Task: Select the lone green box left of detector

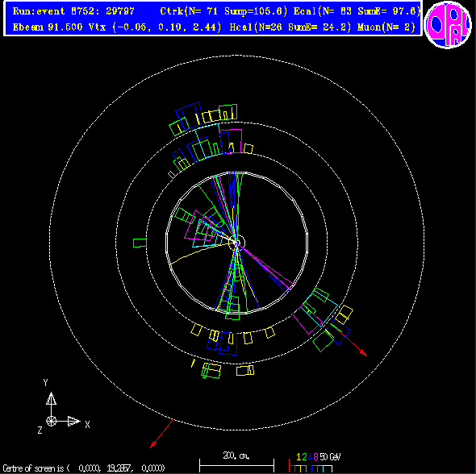Action: [140, 243]
